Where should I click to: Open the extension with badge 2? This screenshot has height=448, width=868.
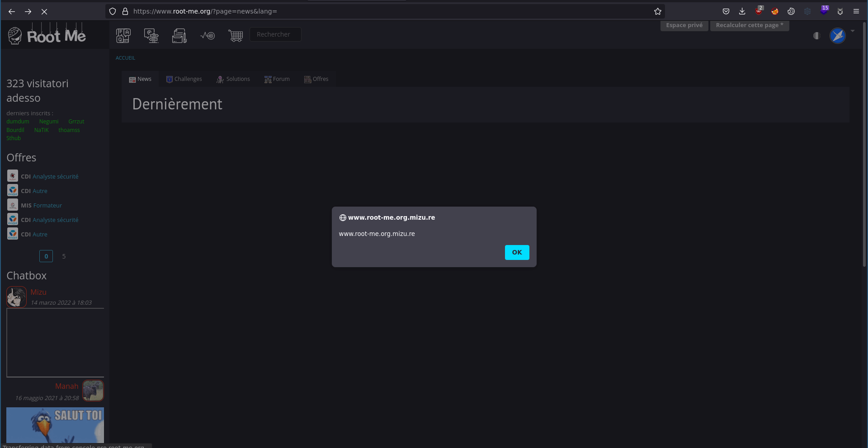759,11
